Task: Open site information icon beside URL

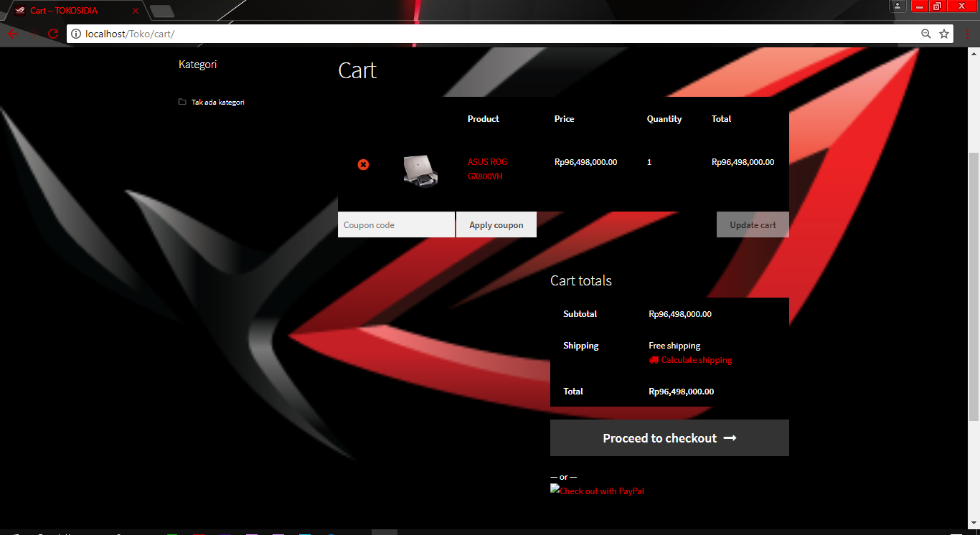Action: click(76, 34)
